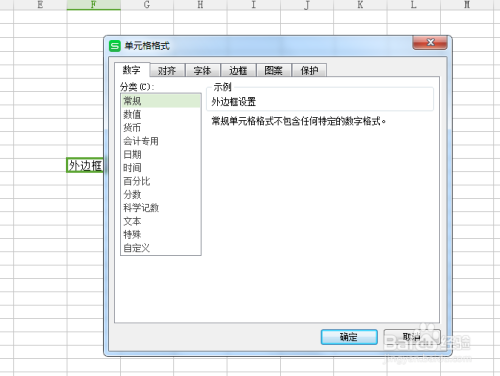Choose 文本 category
Image resolution: width=500 pixels, height=376 pixels.
(161, 221)
